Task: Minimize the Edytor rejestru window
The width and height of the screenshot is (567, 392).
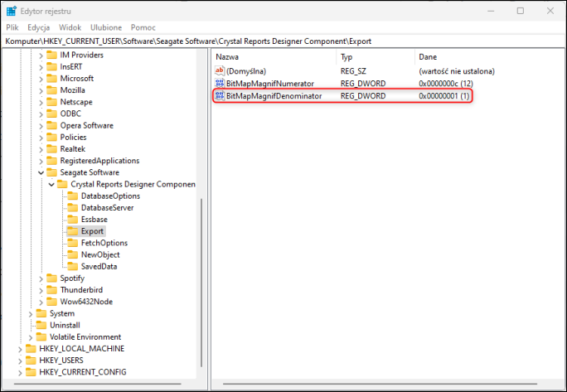Action: point(491,11)
